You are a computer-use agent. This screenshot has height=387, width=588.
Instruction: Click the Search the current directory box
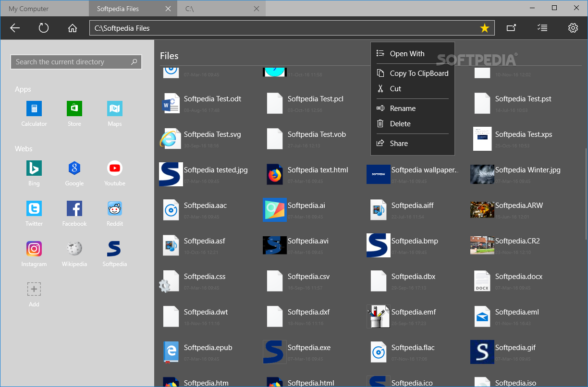coord(76,61)
